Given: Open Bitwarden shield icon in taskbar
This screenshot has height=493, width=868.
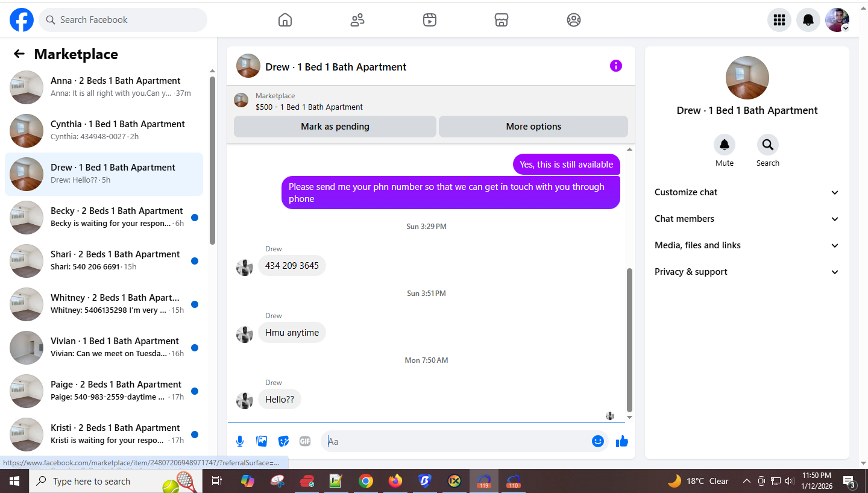Looking at the screenshot, I should click(425, 481).
